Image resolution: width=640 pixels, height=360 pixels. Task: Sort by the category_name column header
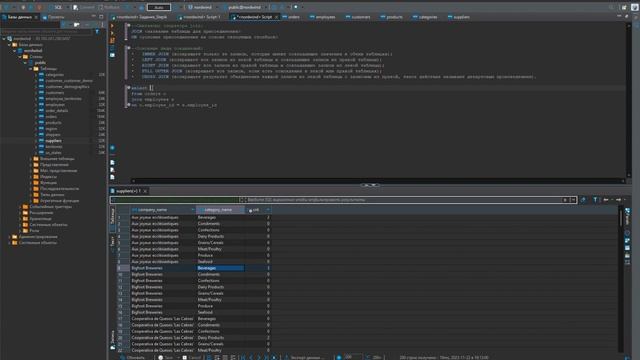pyautogui.click(x=220, y=210)
